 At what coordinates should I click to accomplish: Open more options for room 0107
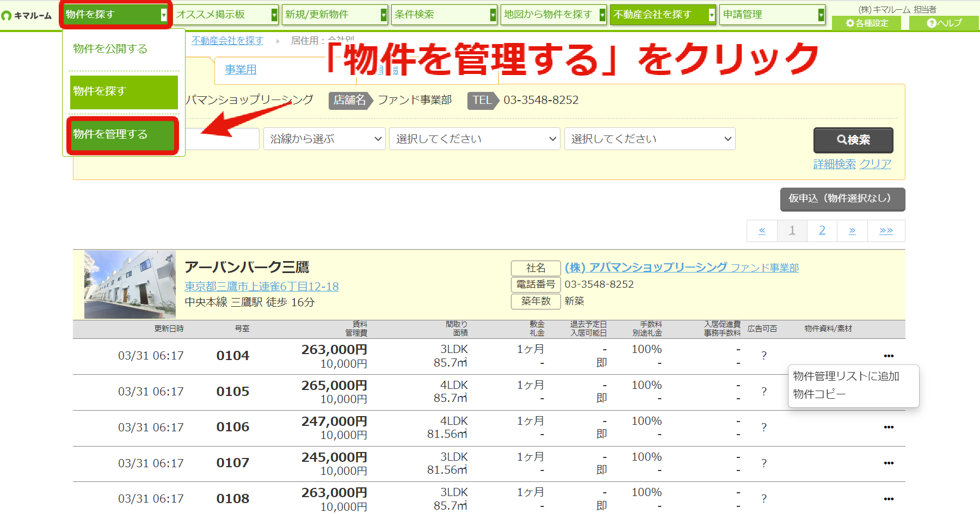click(889, 463)
